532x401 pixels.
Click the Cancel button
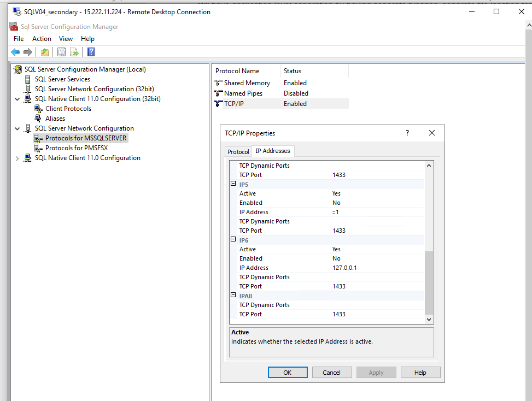(x=332, y=372)
